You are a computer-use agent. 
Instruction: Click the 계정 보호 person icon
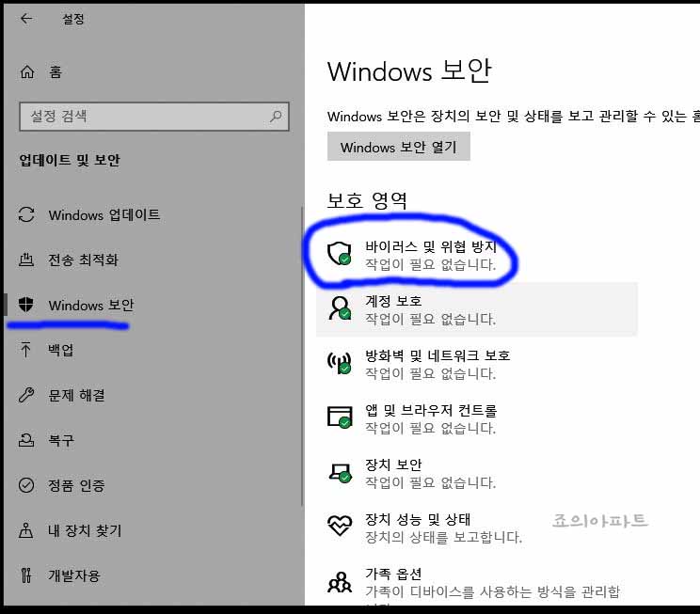point(340,308)
